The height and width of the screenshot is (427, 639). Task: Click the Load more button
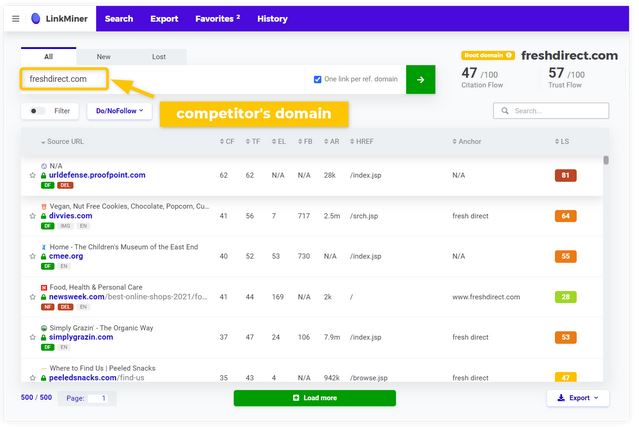pyautogui.click(x=315, y=398)
